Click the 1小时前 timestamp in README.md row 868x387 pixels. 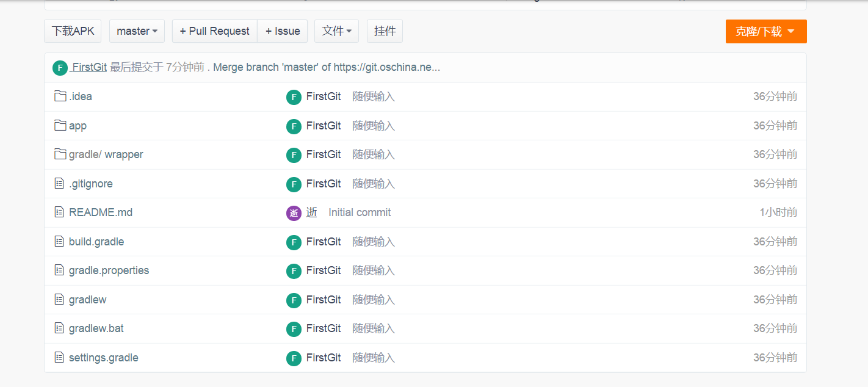778,212
